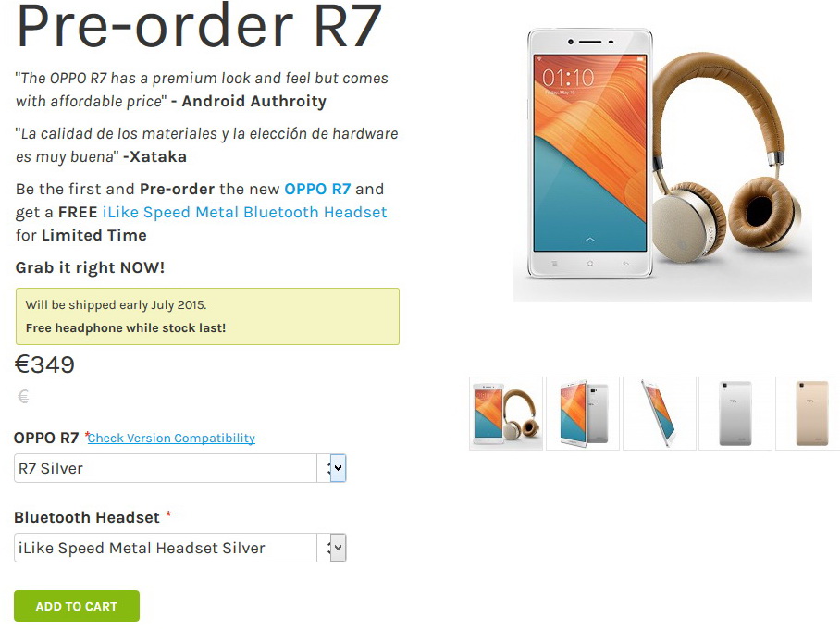Open the blue OPPO R7 link
Image resolution: width=840 pixels, height=630 pixels.
[x=317, y=189]
